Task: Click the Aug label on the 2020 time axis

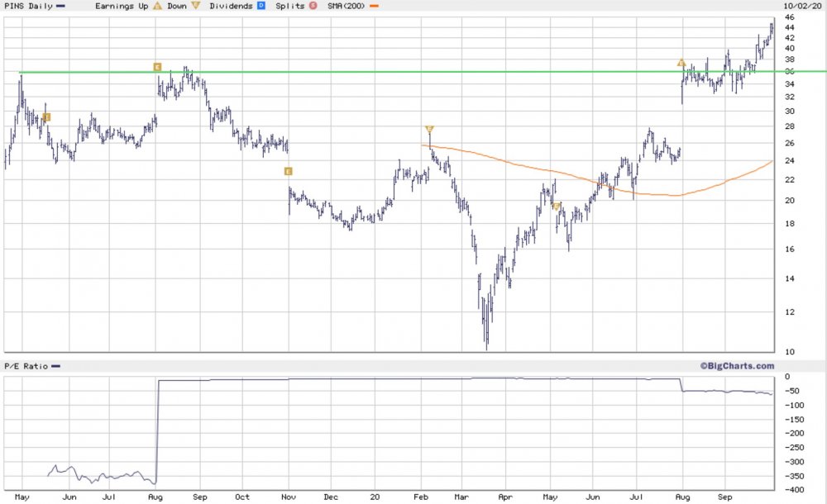Action: [682, 497]
